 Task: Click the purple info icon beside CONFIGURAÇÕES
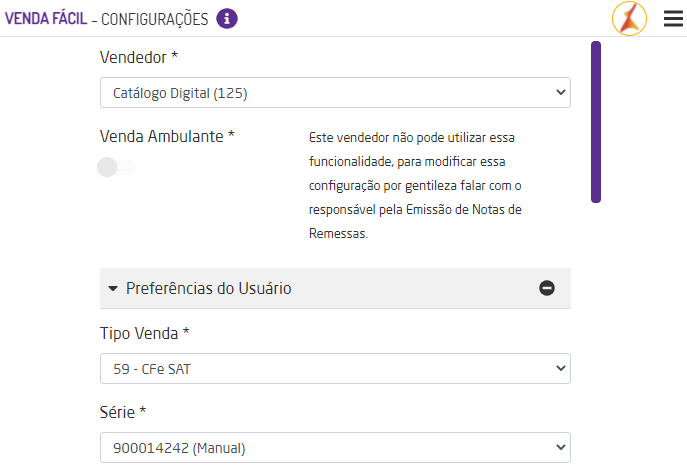point(227,18)
